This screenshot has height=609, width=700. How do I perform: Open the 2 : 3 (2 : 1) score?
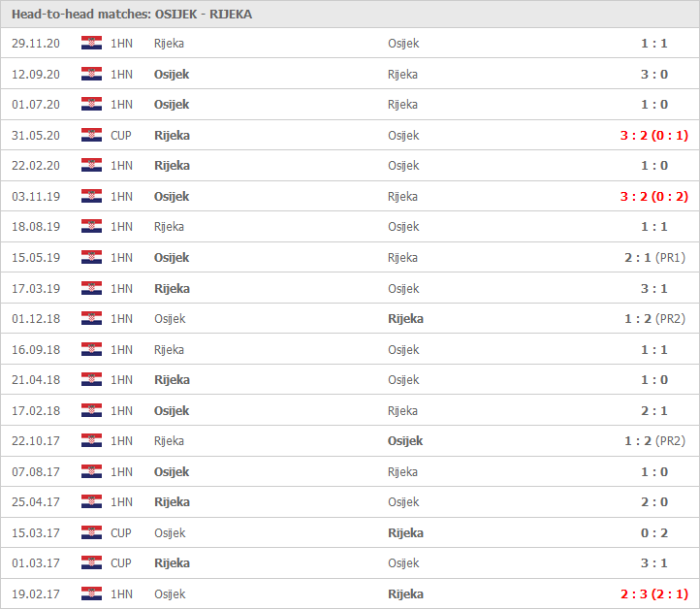click(x=654, y=593)
